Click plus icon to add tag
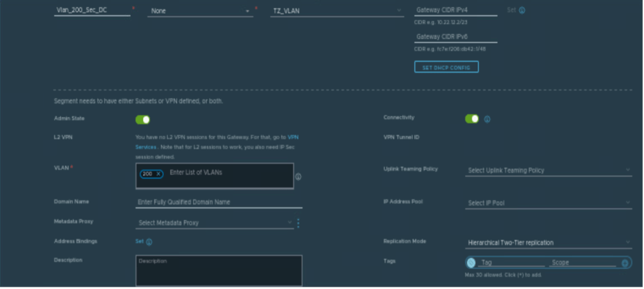The height and width of the screenshot is (289, 644). 624,263
